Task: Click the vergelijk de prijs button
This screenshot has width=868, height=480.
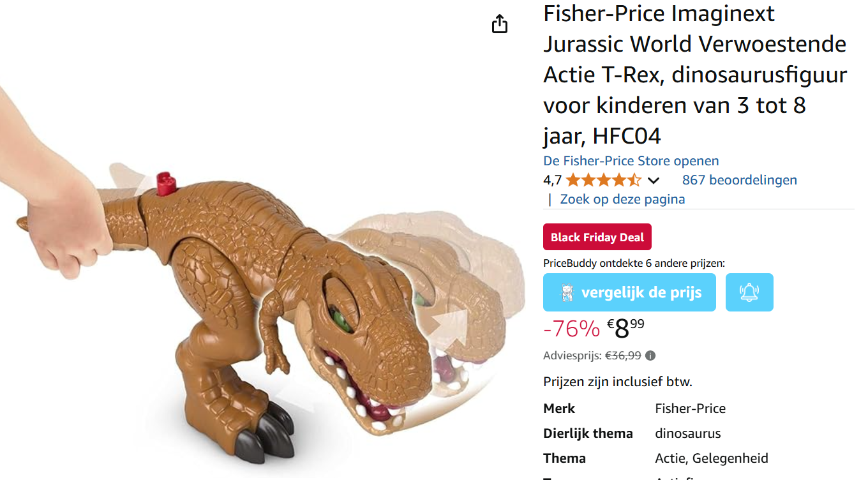Action: pos(629,292)
